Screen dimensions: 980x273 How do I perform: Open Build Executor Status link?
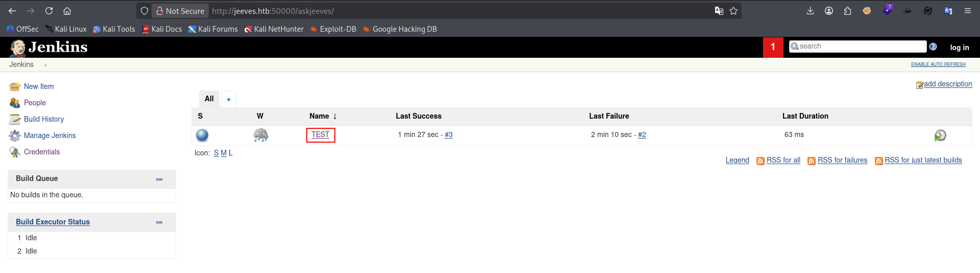click(53, 222)
